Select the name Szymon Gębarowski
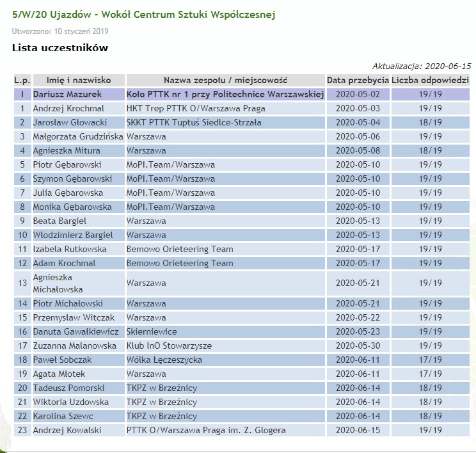Viewport: 476px width, 453px height. point(72,179)
